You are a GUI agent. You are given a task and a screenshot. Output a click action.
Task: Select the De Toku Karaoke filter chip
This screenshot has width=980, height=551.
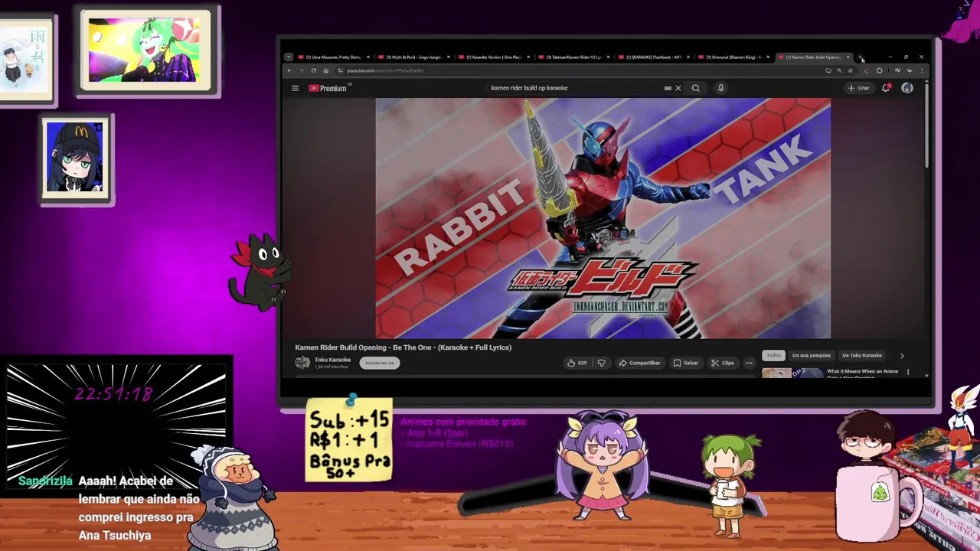(x=862, y=355)
